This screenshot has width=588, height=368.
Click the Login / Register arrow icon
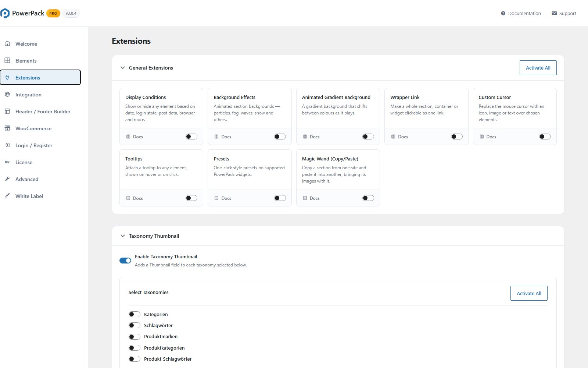click(x=7, y=145)
